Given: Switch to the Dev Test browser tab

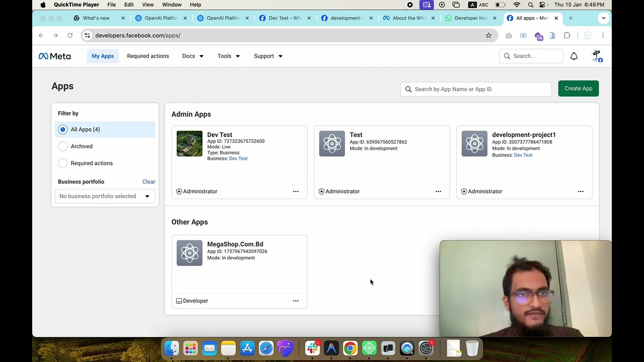Looking at the screenshot, I should (x=284, y=18).
